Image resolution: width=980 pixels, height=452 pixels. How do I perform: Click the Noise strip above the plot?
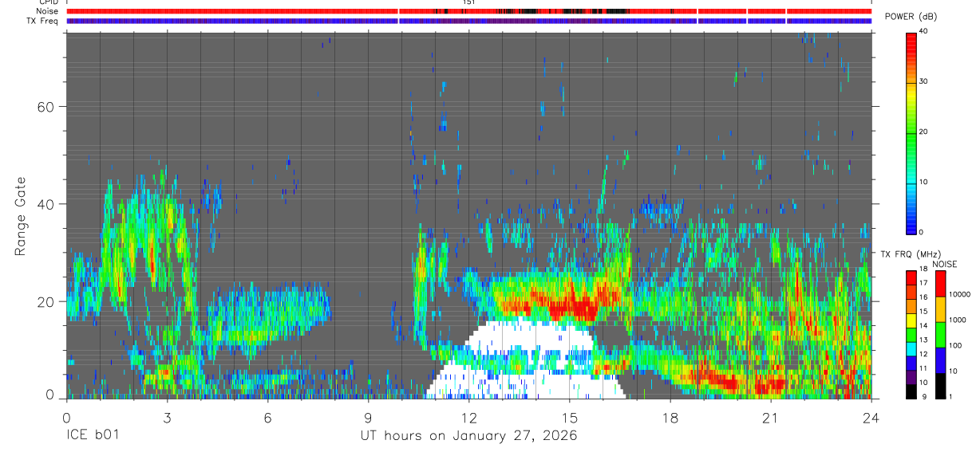469,11
